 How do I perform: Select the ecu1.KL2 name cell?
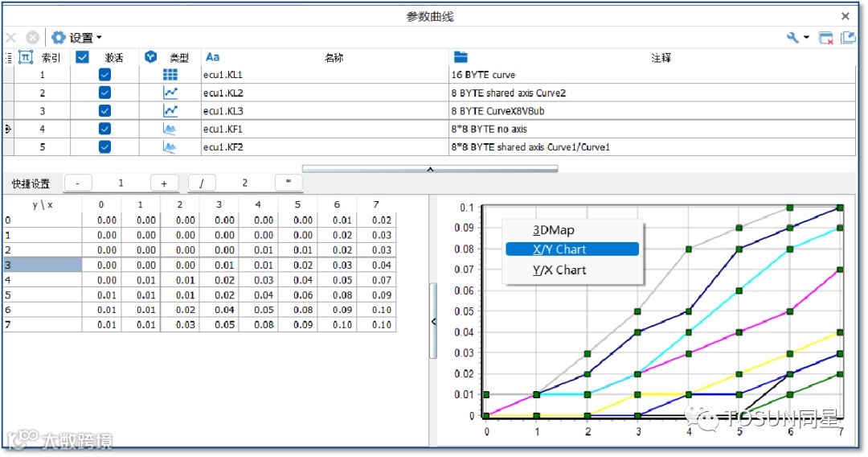(x=325, y=93)
